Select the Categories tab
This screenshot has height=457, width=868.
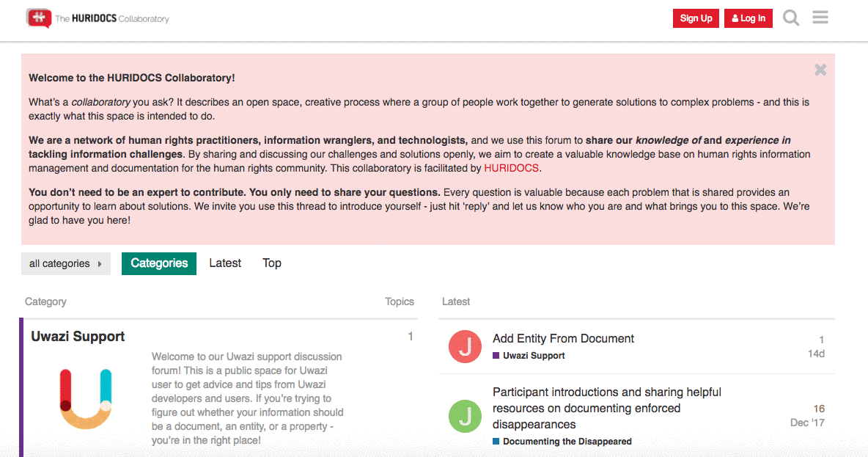click(159, 263)
